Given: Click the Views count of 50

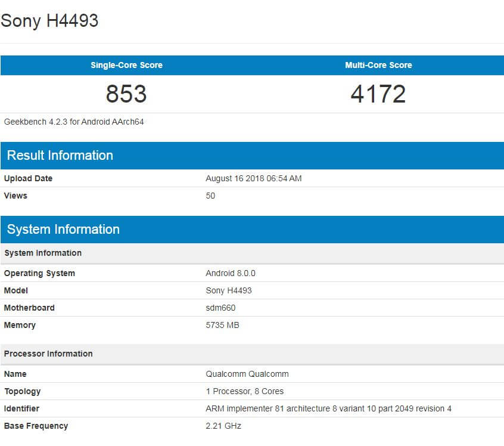Looking at the screenshot, I should pos(210,196).
